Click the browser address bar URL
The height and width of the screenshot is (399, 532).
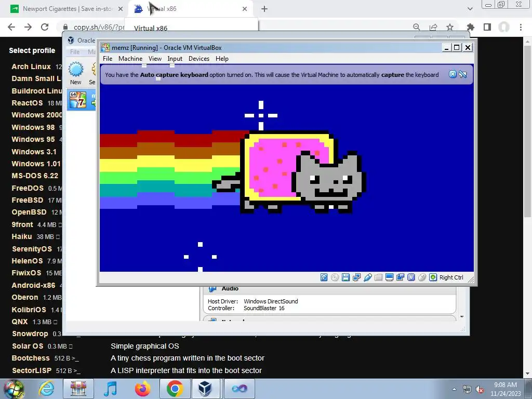click(99, 27)
